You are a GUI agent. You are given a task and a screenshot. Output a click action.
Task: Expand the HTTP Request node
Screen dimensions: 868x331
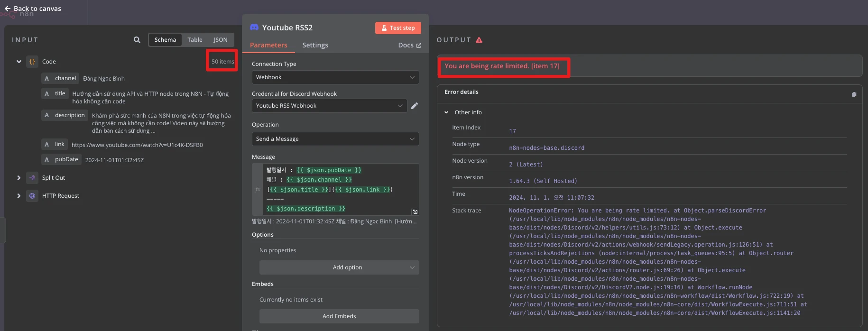coord(19,196)
